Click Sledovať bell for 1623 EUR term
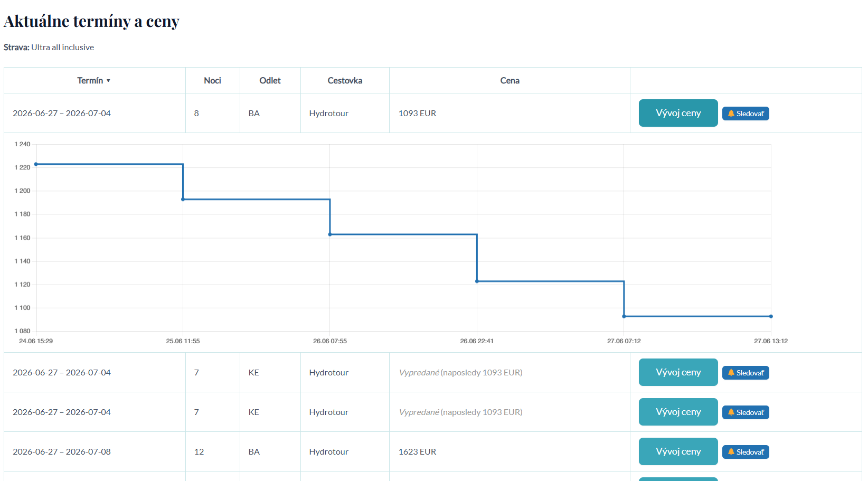868x481 pixels. [x=745, y=452]
